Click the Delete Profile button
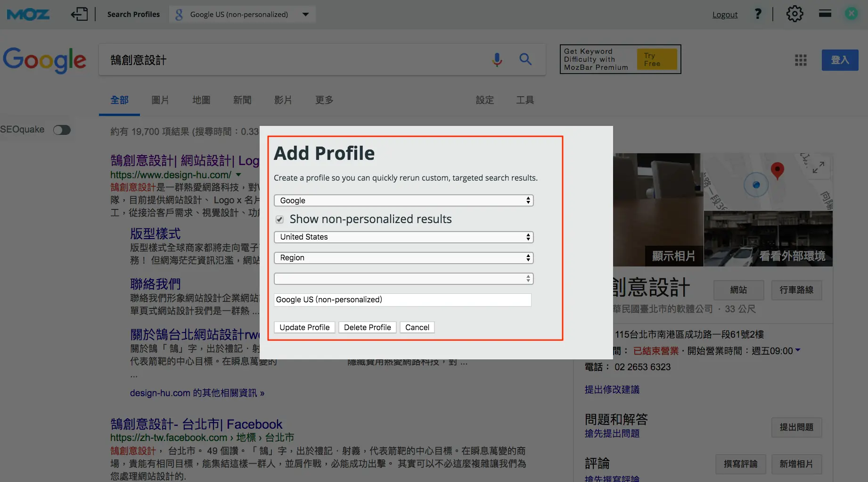The height and width of the screenshot is (482, 868). (368, 327)
